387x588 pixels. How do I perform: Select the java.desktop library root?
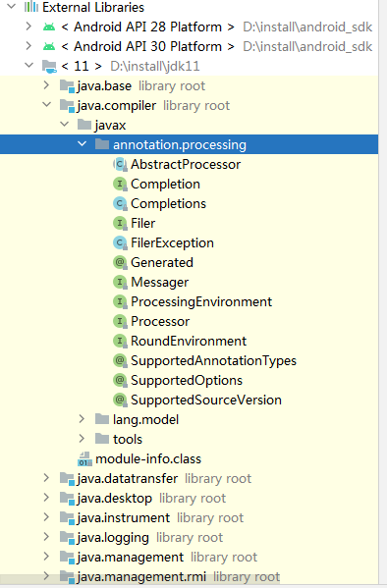pyautogui.click(x=115, y=498)
